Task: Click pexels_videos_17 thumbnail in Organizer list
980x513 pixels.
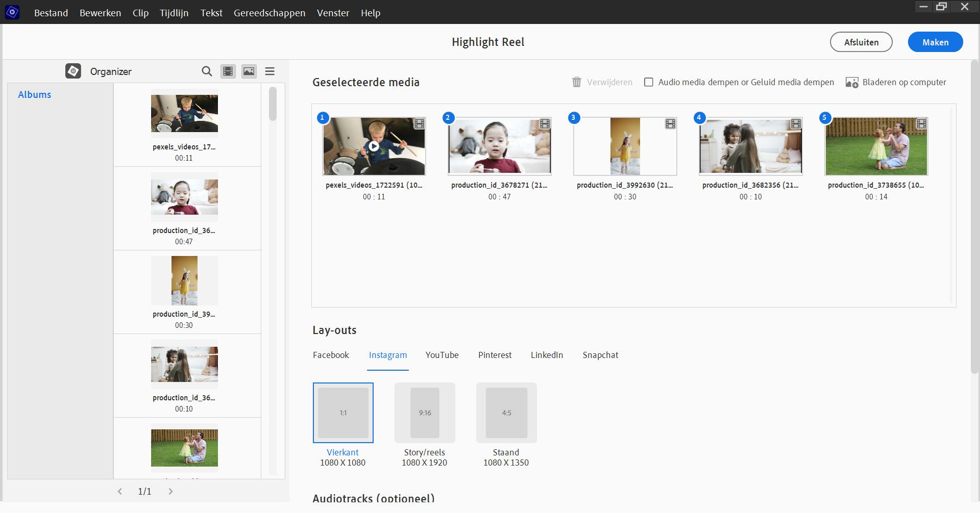Action: point(184,113)
